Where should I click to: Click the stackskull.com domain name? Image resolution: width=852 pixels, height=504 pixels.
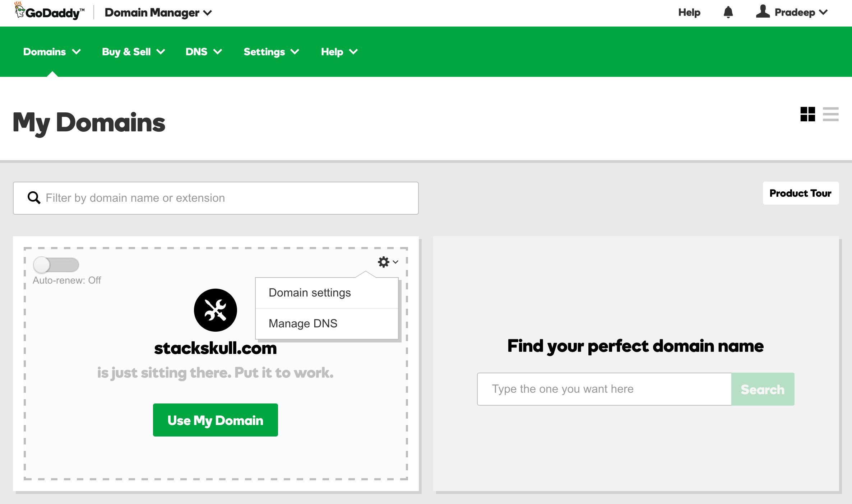click(216, 348)
